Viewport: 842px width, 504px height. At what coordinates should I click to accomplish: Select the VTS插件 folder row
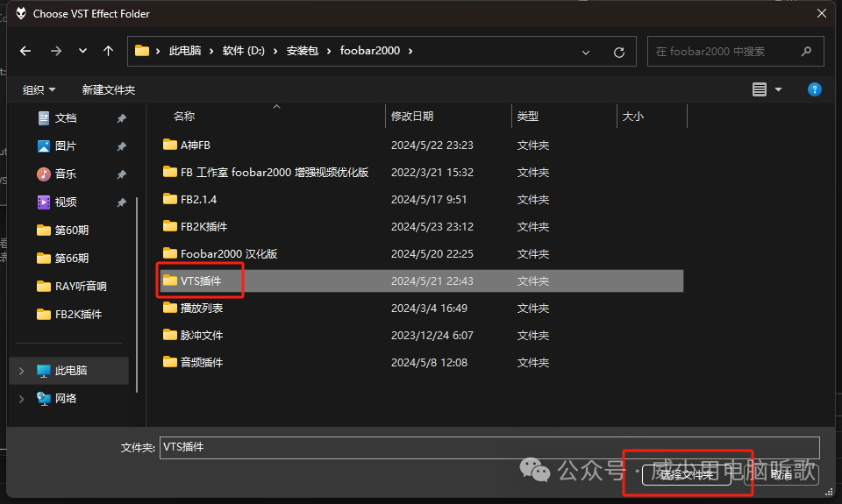(422, 280)
